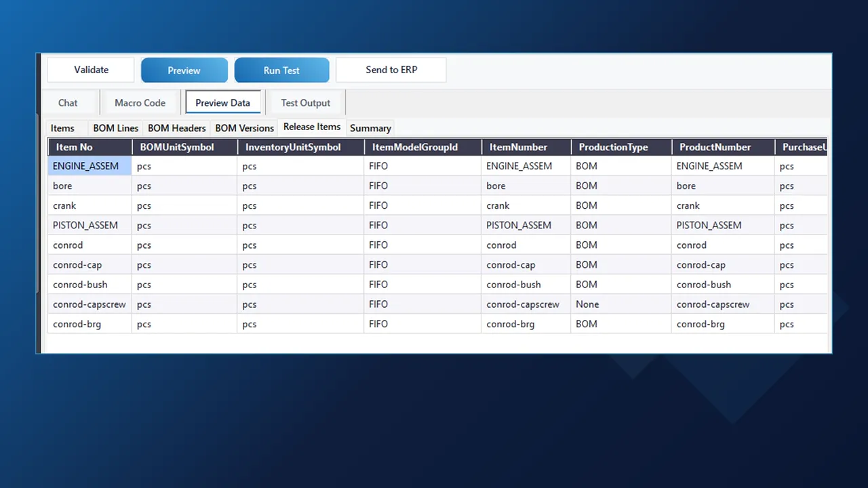Select the Release Items sub-tab

pyautogui.click(x=312, y=127)
